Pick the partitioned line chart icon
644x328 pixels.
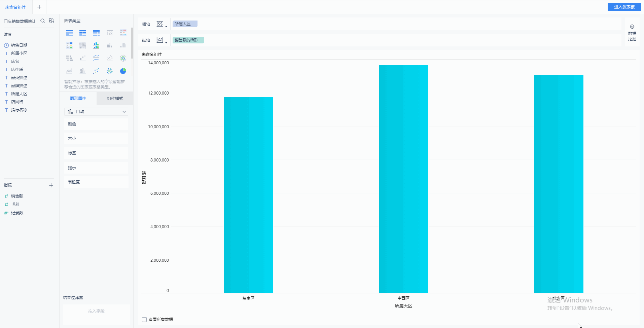96,58
